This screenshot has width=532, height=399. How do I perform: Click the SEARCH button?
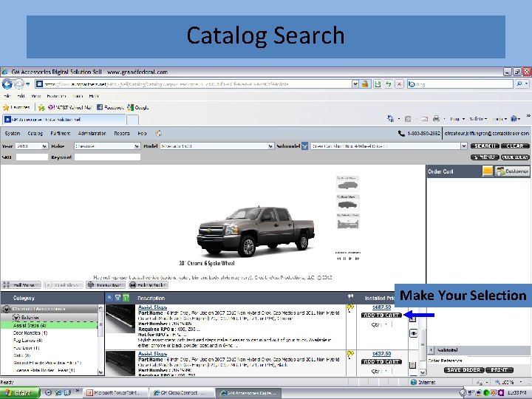tap(485, 146)
